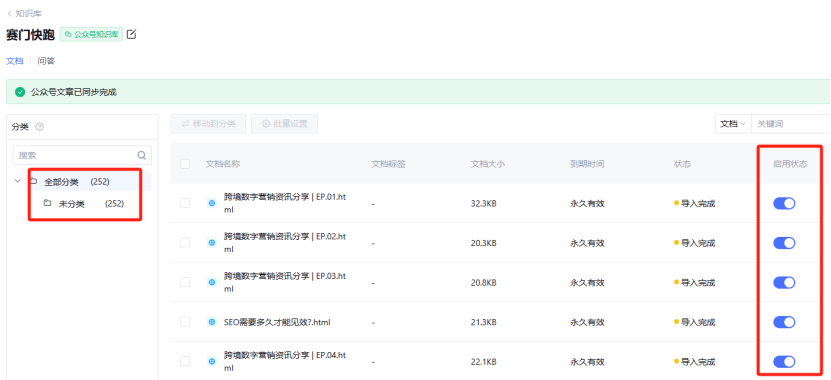Go back to 知识库 via the back arrow

[9, 13]
